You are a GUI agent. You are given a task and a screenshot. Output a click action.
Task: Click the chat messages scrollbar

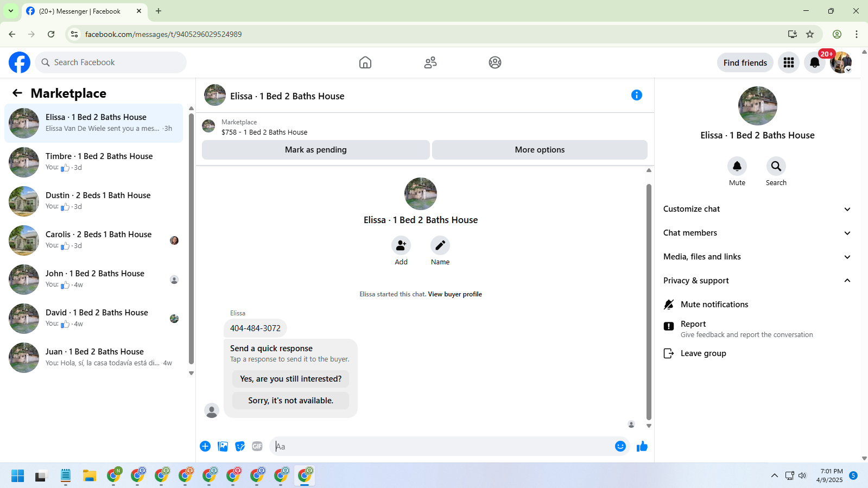pyautogui.click(x=649, y=302)
